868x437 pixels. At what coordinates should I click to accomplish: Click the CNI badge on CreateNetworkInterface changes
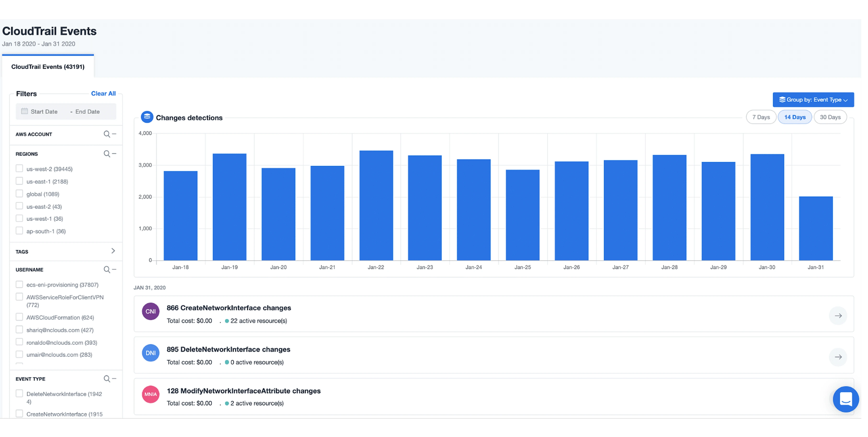click(150, 311)
